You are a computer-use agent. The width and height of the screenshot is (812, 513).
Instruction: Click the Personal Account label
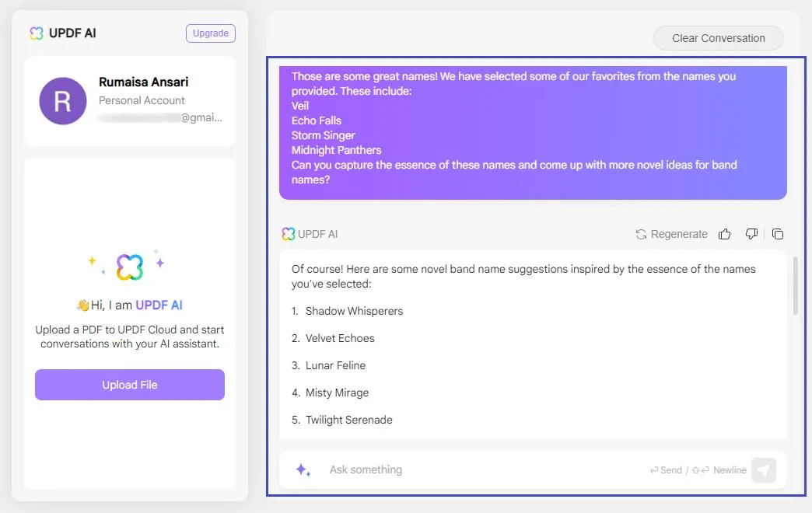142,100
